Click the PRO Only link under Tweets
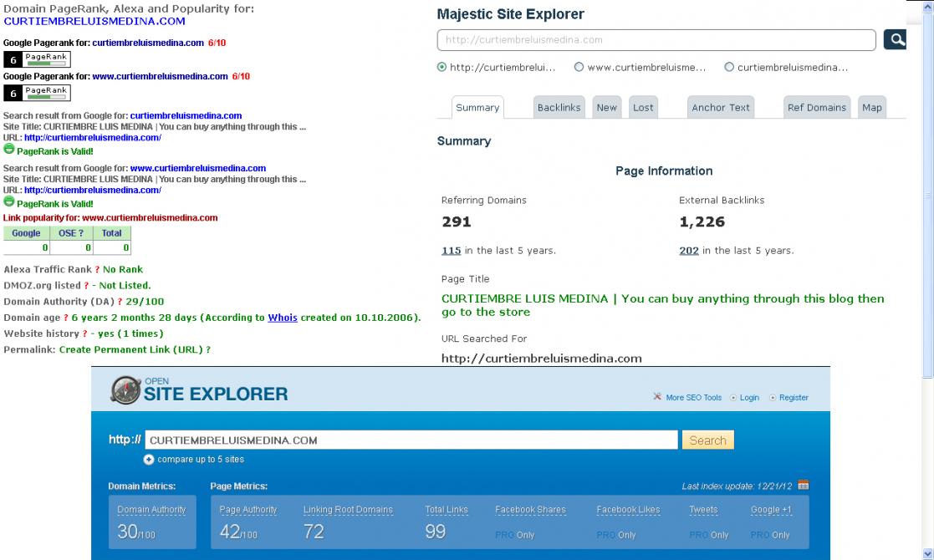Viewport: 934px width, 560px height. click(x=709, y=535)
